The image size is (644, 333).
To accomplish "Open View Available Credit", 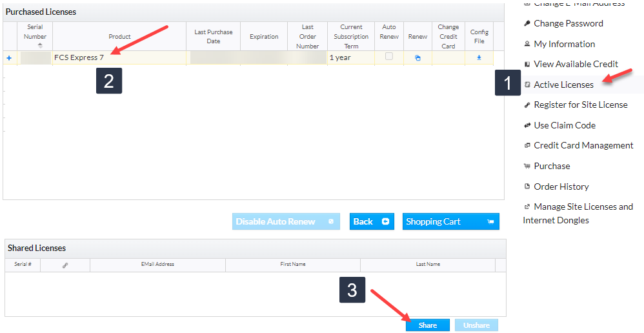I will click(x=576, y=64).
